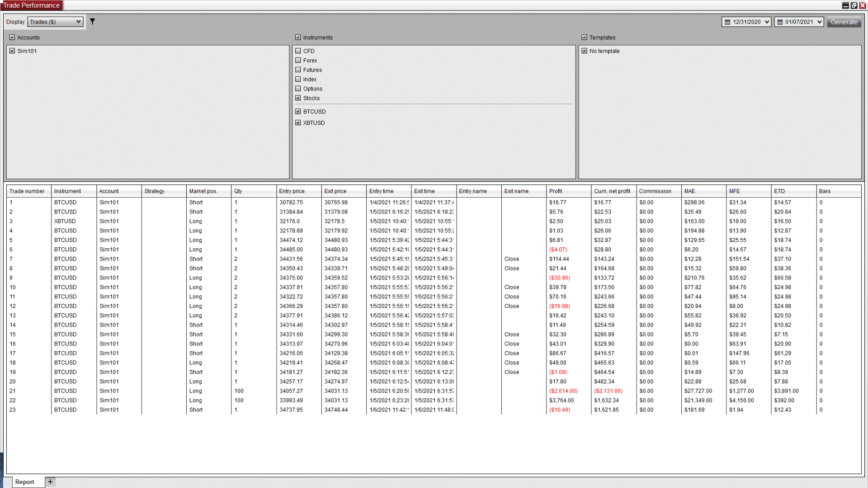The width and height of the screenshot is (868, 488).
Task: Uncheck the Stocks instrument checkbox
Action: [298, 98]
